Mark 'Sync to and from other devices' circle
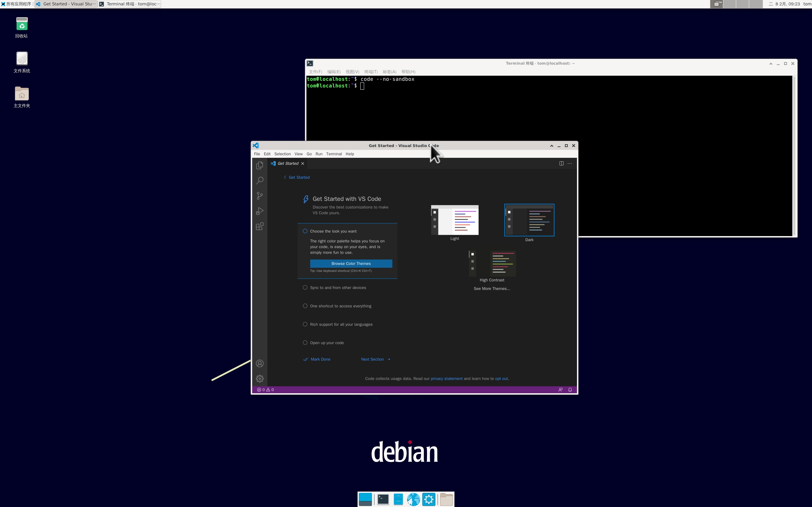 (305, 287)
